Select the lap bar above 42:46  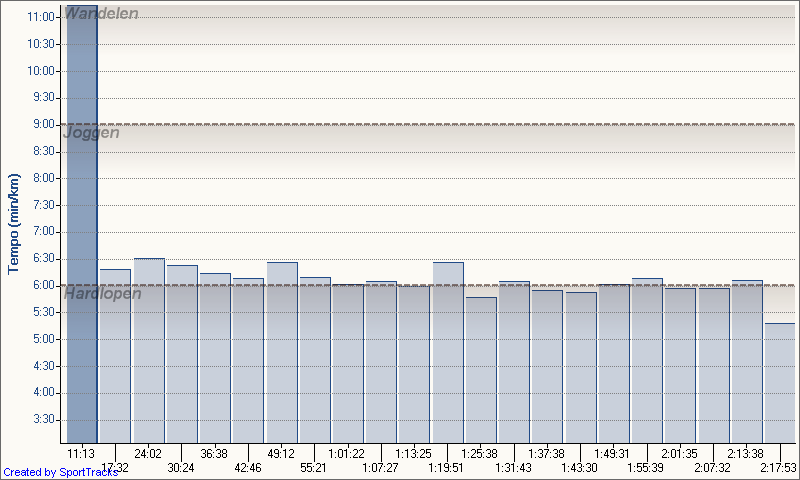(x=248, y=361)
